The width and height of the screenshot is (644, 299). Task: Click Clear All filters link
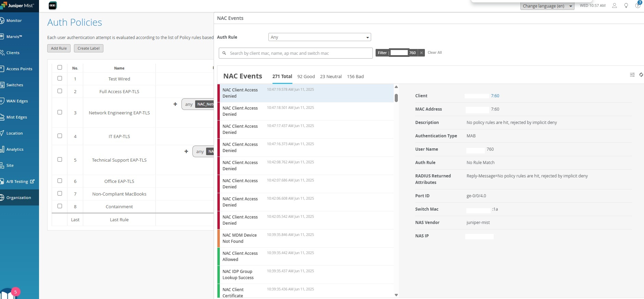coord(434,53)
